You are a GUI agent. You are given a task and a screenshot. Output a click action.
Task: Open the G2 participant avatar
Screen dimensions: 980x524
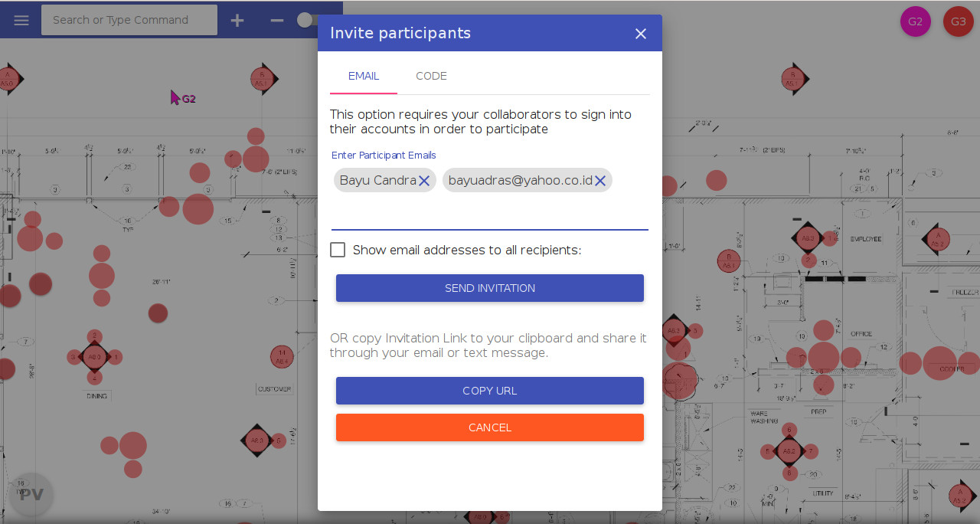click(x=916, y=21)
